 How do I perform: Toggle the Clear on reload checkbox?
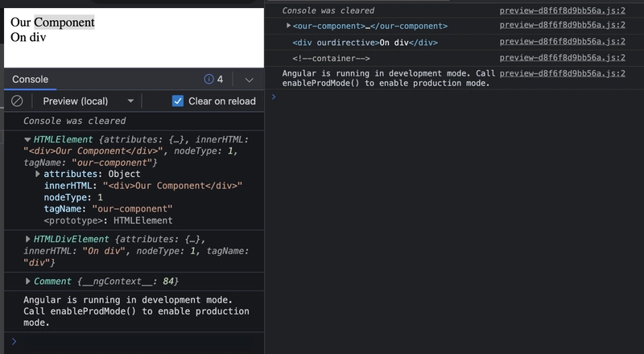click(x=179, y=101)
